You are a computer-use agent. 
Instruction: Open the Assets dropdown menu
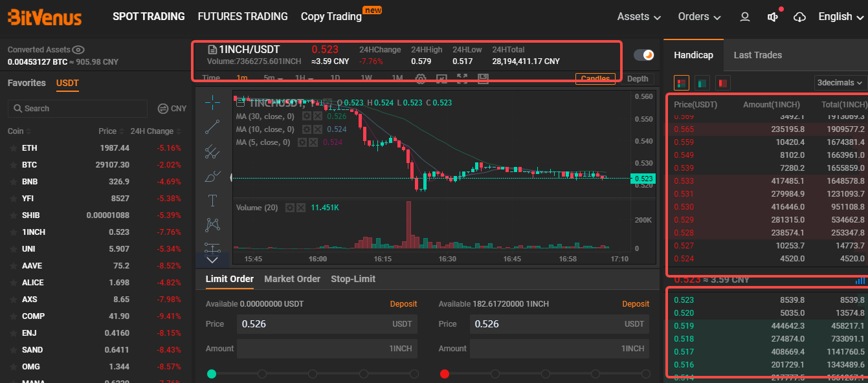pos(640,17)
